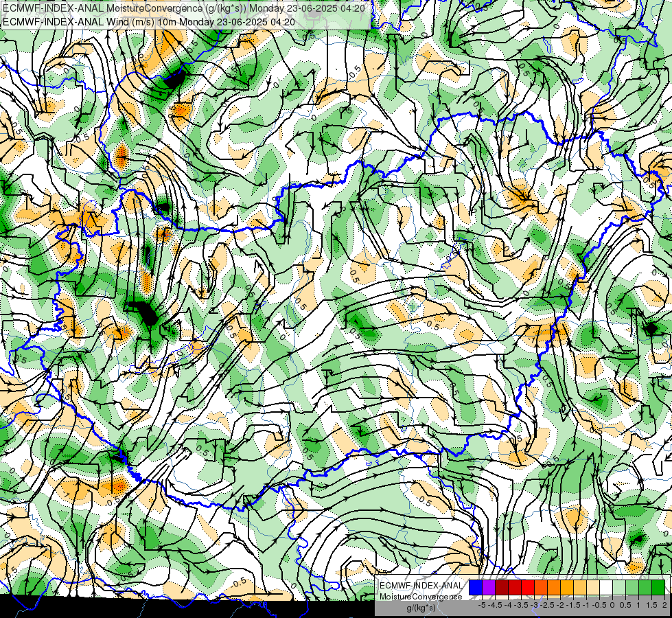Select the bright red swatch between -3.5 and -3

[528, 588]
